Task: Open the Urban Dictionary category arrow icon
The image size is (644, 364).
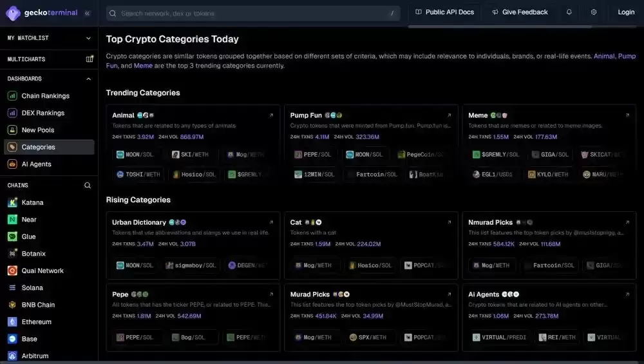Action: click(271, 222)
